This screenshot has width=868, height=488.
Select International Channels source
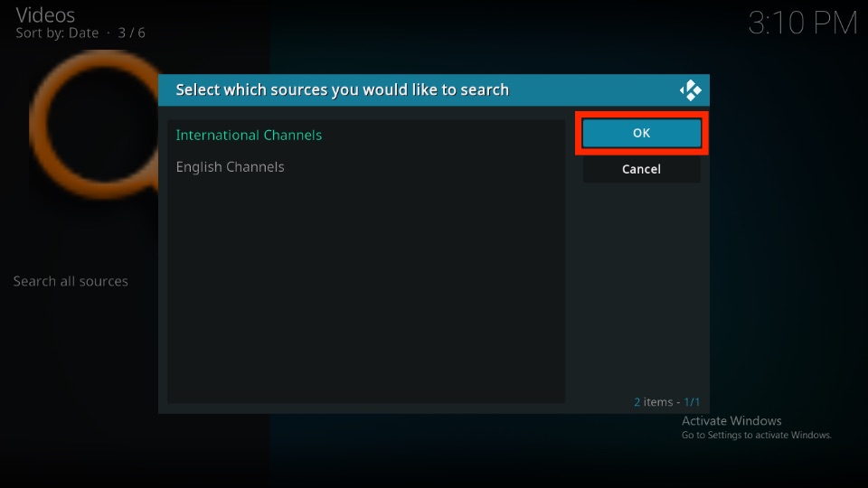pyautogui.click(x=366, y=135)
